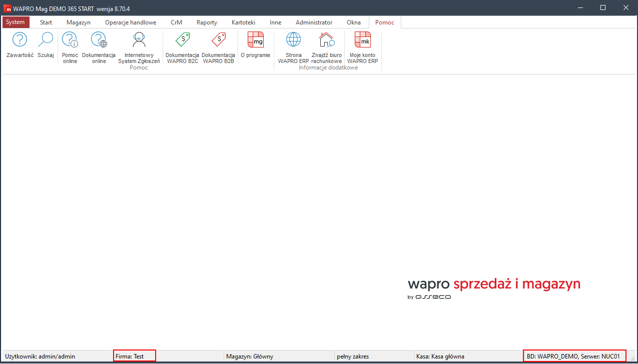The image size is (638, 364).
Task: Open the Inne tab
Action: 275,22
